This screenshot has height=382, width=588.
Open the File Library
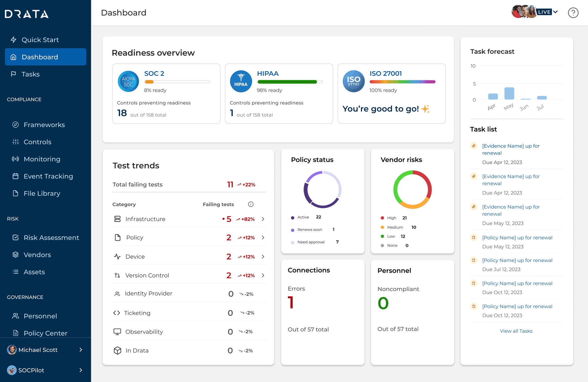pyautogui.click(x=42, y=193)
